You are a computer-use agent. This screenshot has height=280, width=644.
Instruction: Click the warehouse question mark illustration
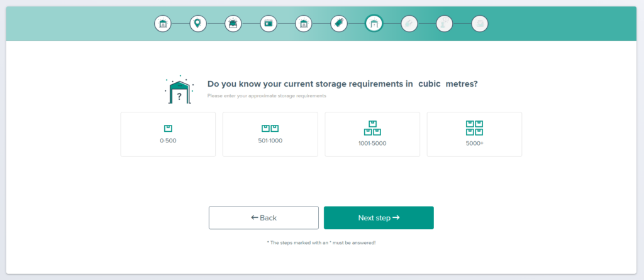tap(179, 89)
